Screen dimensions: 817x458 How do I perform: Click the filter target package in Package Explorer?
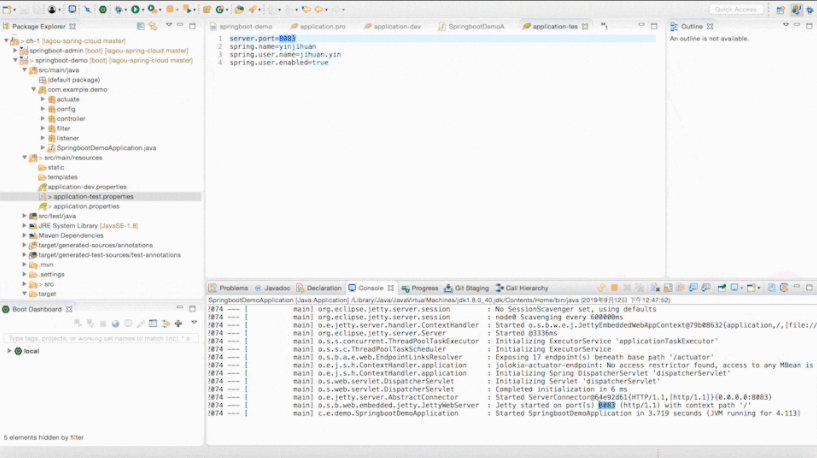[x=47, y=294]
